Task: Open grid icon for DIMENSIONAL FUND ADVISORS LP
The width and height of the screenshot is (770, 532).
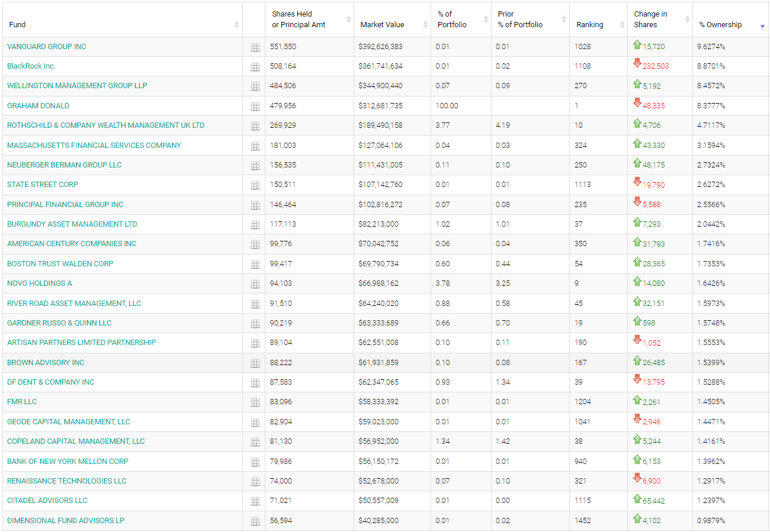Action: 255,521
